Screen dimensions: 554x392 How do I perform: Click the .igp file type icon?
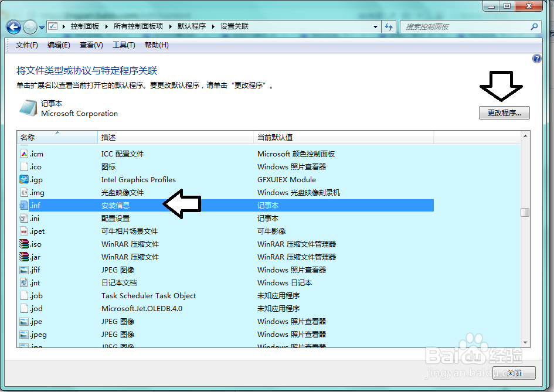(24, 179)
